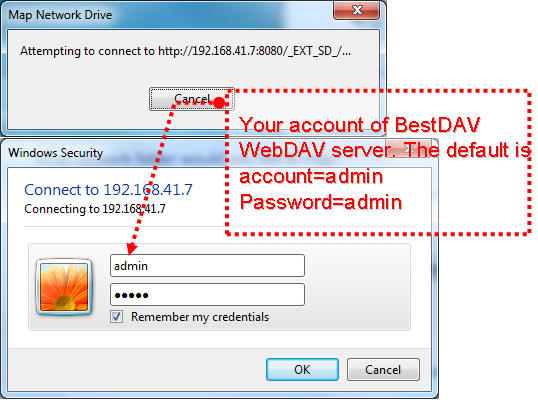Click the red account=admin annotation text
This screenshot has height=400, width=538.
coord(311,176)
